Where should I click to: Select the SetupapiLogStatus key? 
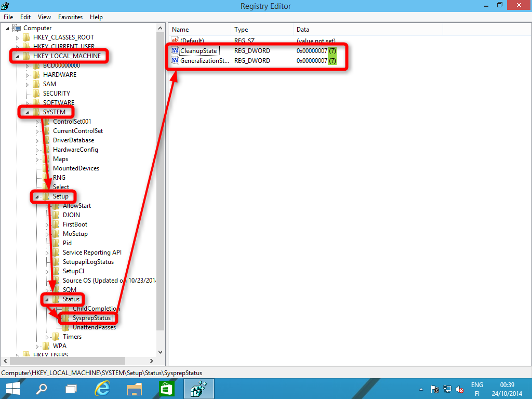(88, 262)
